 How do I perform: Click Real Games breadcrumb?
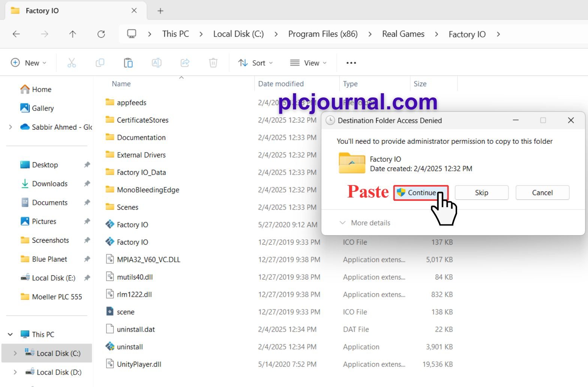403,34
